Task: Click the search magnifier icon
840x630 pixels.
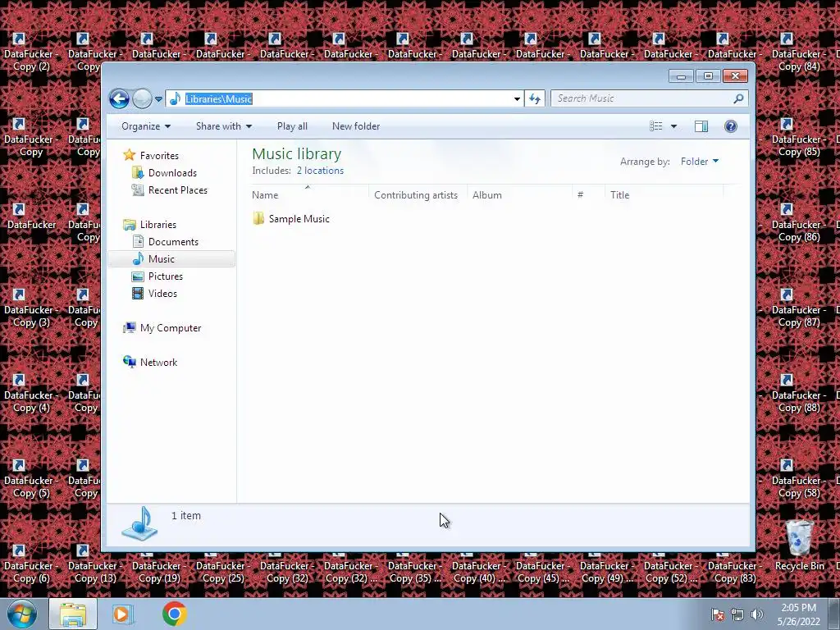Action: coord(739,98)
